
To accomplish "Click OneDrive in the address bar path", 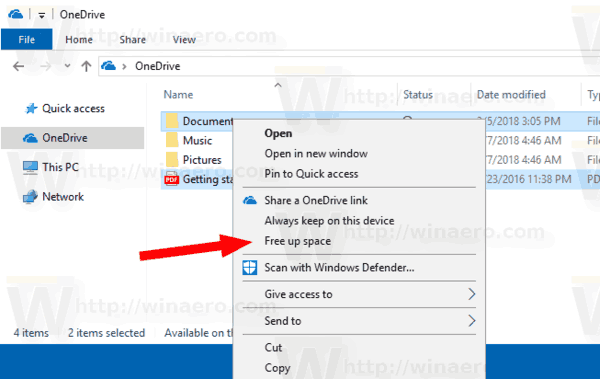I will [158, 66].
